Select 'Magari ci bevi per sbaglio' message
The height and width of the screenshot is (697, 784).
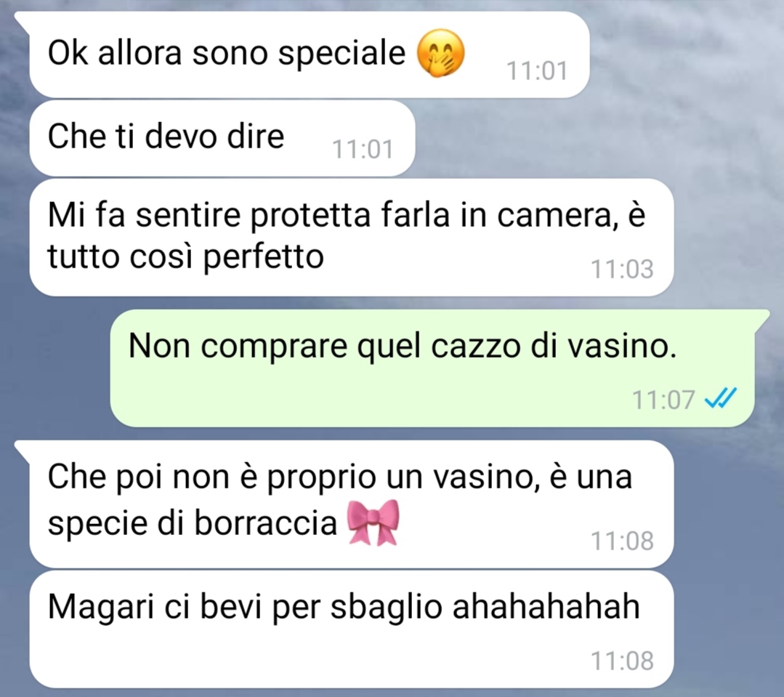coord(352,629)
